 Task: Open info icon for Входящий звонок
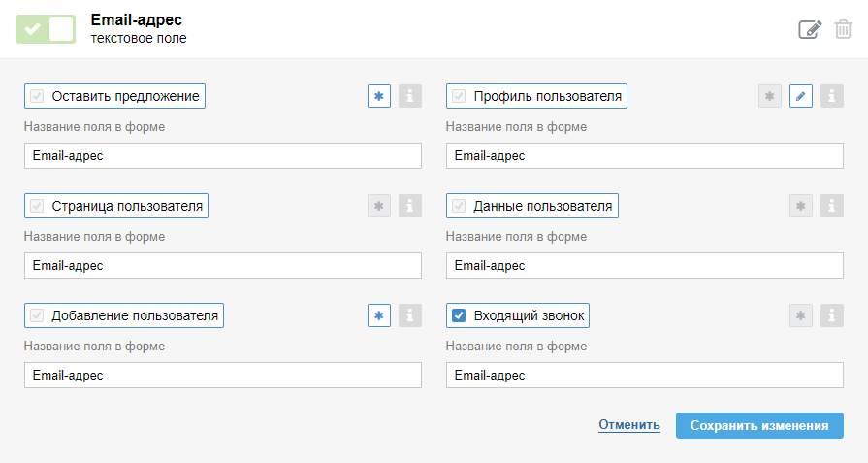(832, 315)
